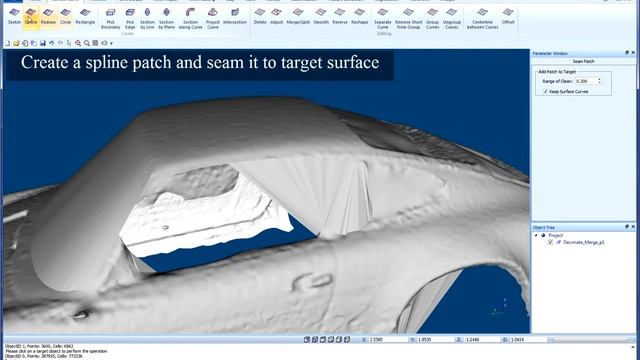Open the Merge/Split tool
Image resolution: width=640 pixels, height=360 pixels.
[298, 17]
